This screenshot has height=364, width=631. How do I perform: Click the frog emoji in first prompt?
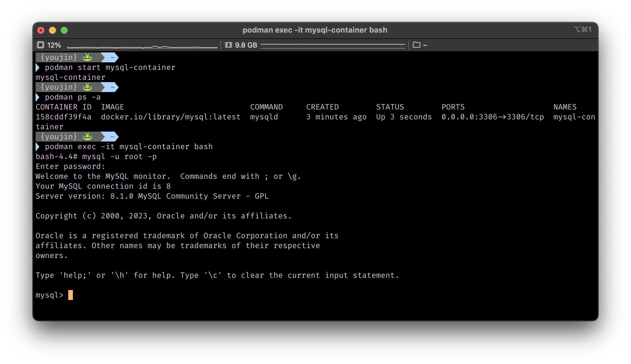click(x=87, y=57)
